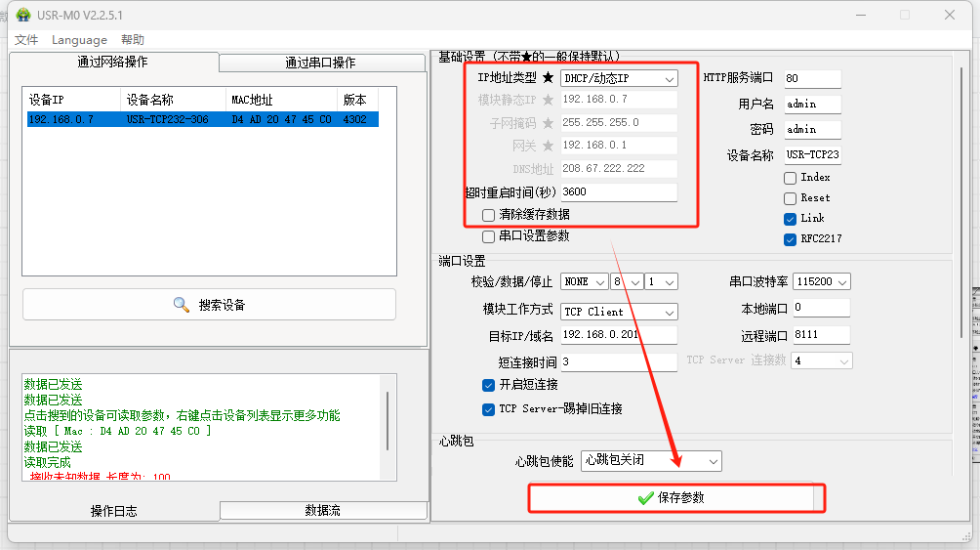Click the 设备名称 column header
The image size is (980, 550).
tap(173, 100)
